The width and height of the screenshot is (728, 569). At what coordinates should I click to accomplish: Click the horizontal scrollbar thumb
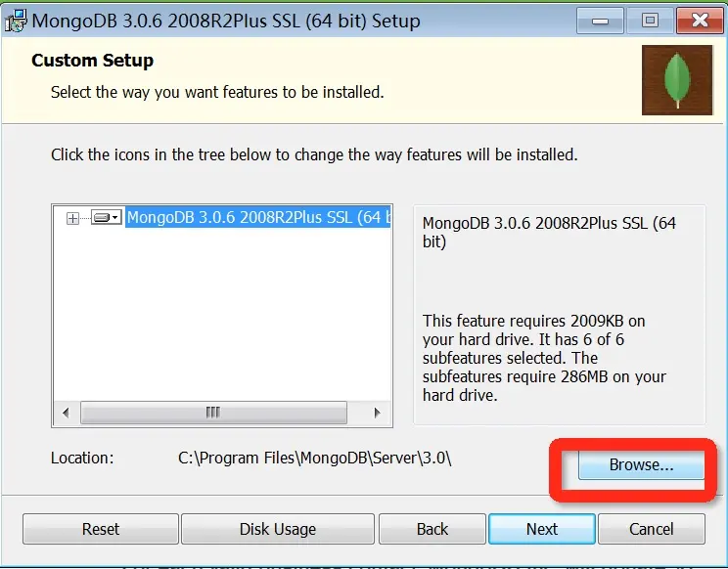213,413
